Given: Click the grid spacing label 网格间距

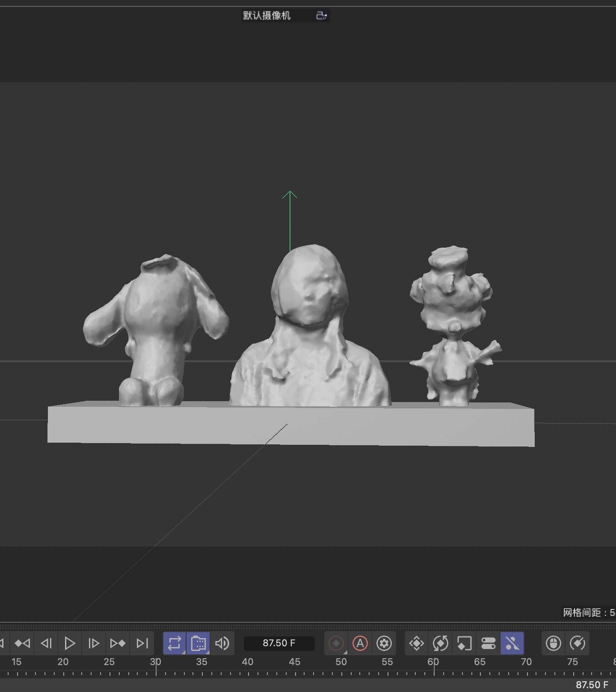Looking at the screenshot, I should [589, 612].
